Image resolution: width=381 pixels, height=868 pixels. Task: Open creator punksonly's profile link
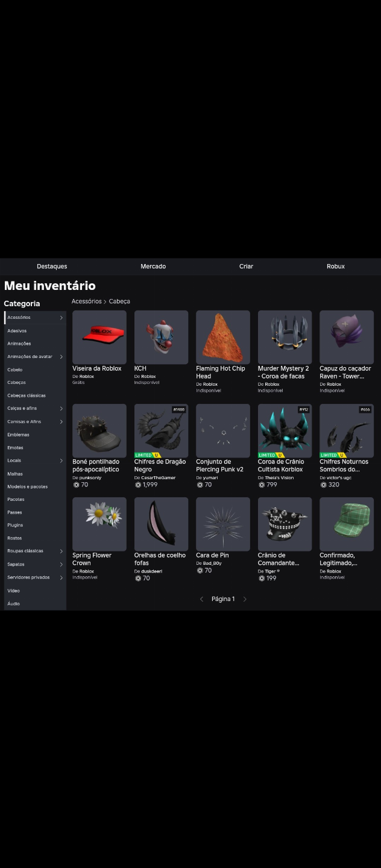tap(90, 477)
